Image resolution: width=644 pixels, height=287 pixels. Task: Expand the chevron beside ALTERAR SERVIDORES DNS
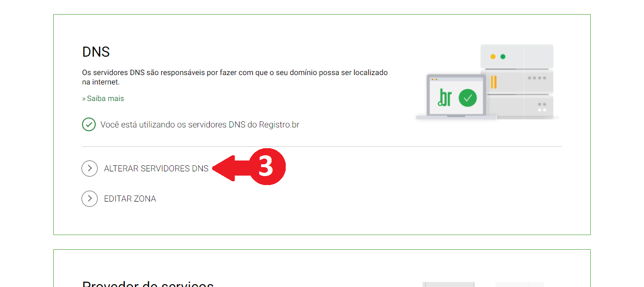tap(90, 169)
